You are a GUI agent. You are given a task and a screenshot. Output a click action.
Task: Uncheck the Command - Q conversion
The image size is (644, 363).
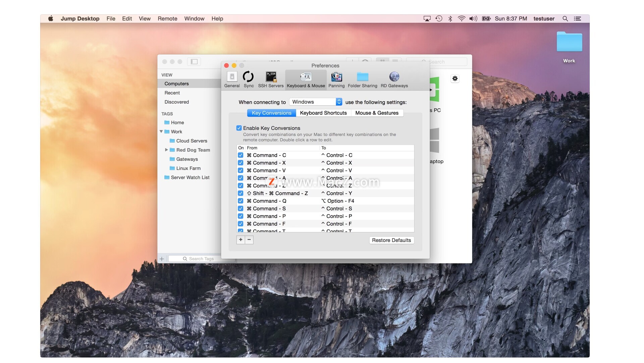click(x=240, y=201)
